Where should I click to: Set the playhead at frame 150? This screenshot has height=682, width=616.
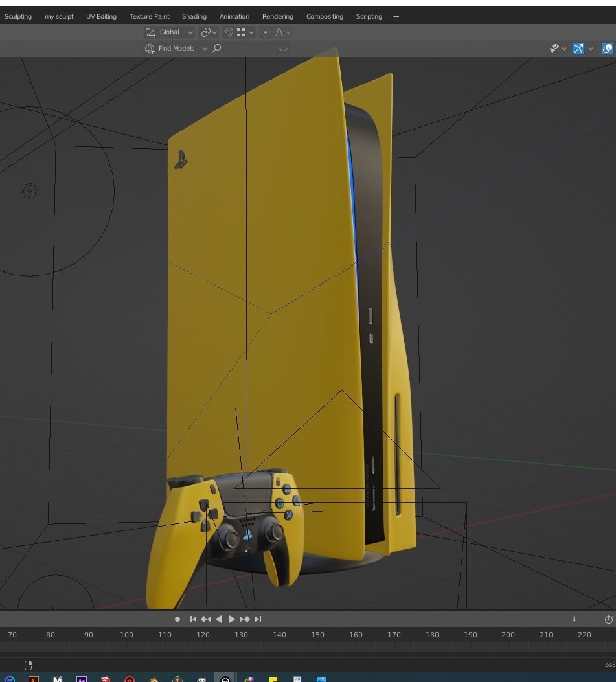point(317,635)
